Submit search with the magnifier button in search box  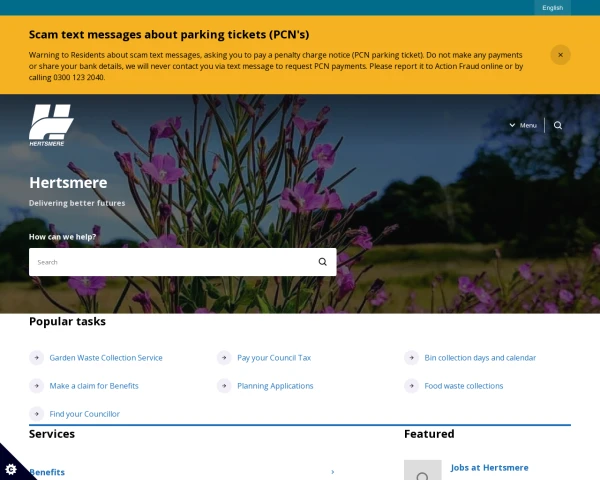(323, 262)
